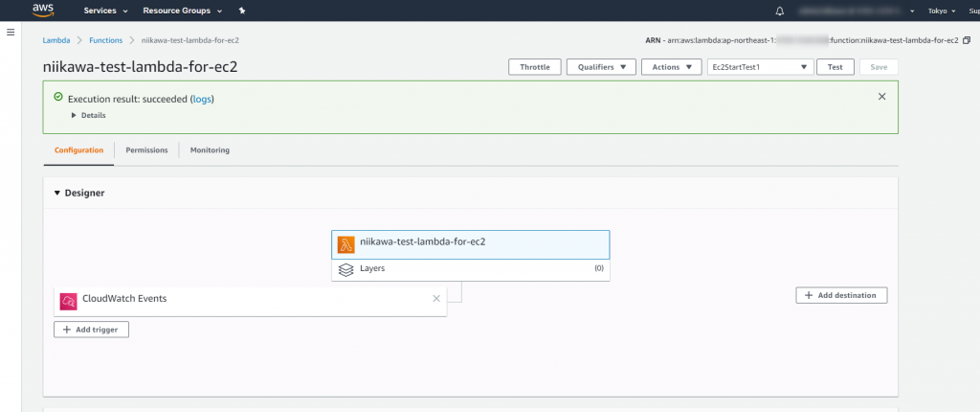This screenshot has width=980, height=412.
Task: Toggle the hamburger side navigation
Action: [x=10, y=32]
